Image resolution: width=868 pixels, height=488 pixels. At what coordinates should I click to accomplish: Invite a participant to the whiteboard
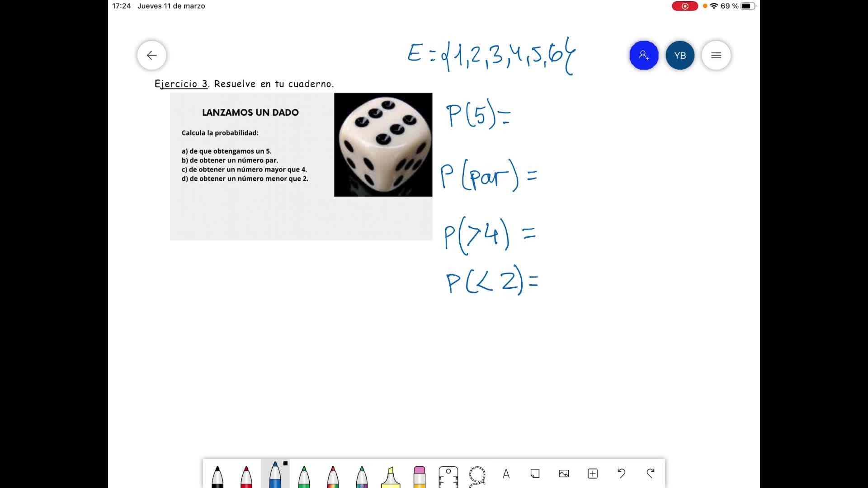click(x=644, y=55)
